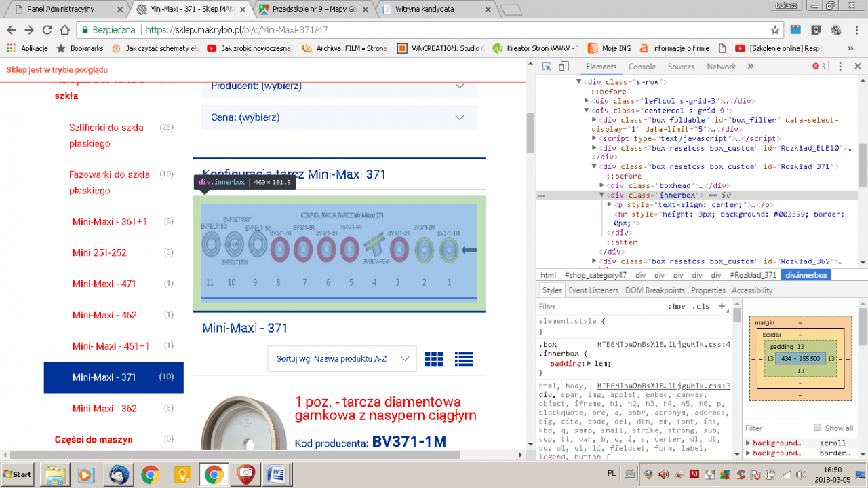Image resolution: width=868 pixels, height=488 pixels.
Task: Open the yellow lightbulb taskbar app
Action: 182,474
